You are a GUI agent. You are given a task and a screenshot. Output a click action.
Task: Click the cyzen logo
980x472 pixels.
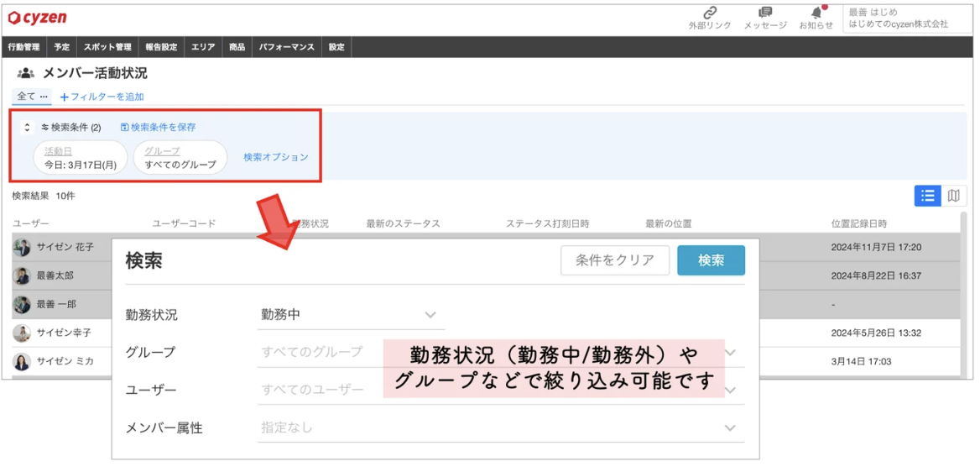(38, 18)
